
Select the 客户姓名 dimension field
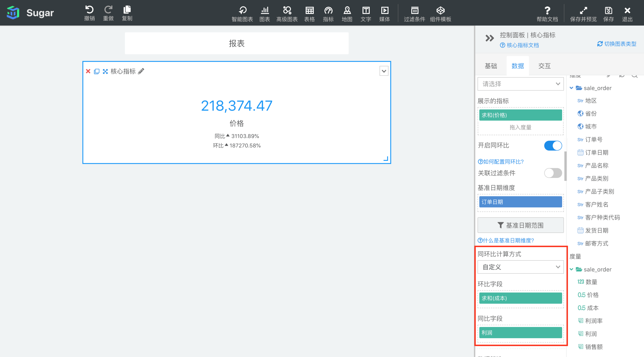pos(593,205)
